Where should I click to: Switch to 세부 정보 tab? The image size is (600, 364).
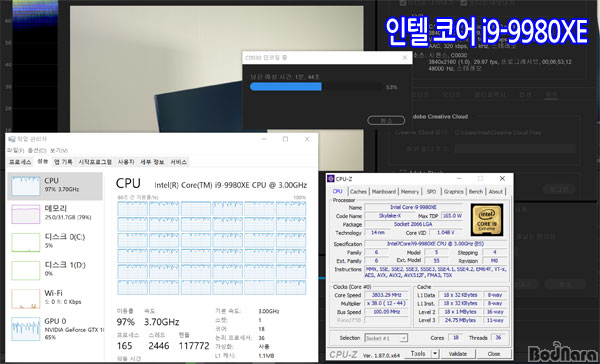152,162
